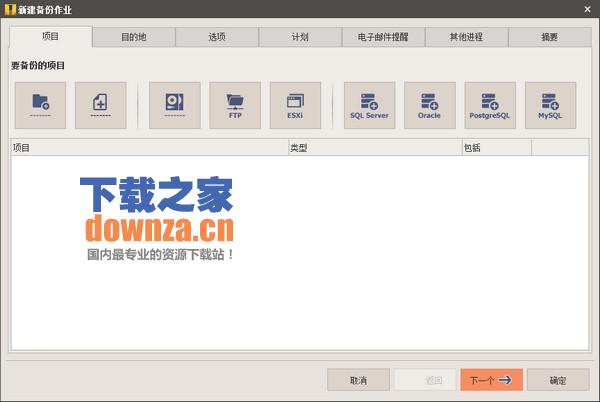The image size is (600, 402).
Task: Sort by the 类型 column header
Action: [375, 148]
